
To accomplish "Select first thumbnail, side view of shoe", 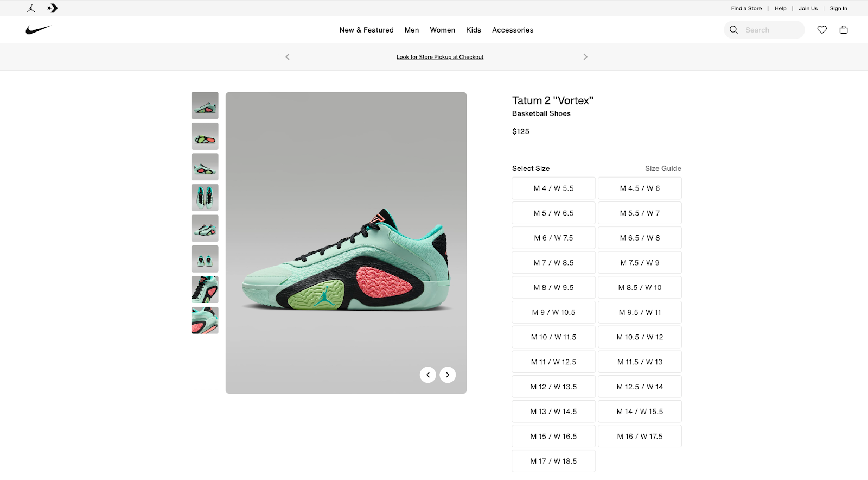I will [205, 105].
